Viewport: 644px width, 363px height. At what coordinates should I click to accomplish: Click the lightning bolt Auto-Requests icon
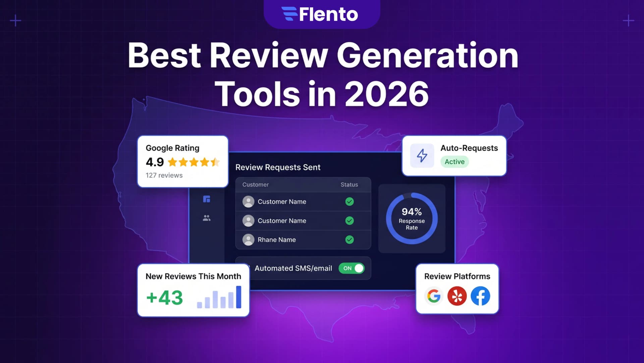422,155
